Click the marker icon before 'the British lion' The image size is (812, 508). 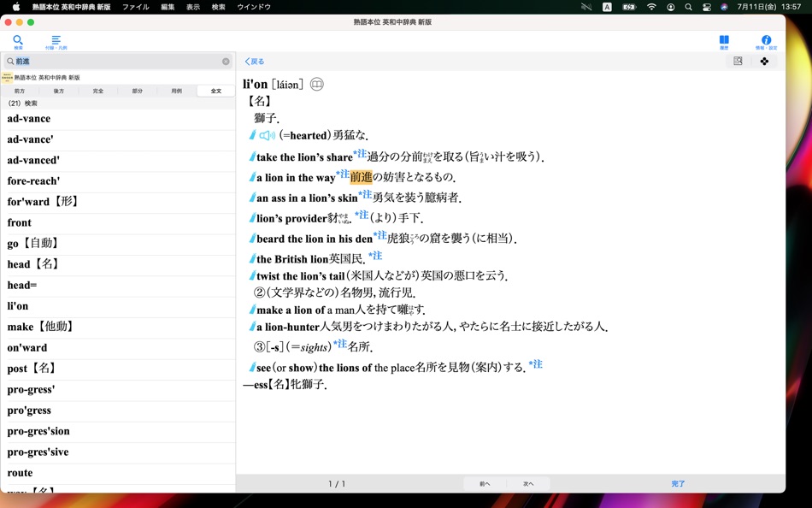click(252, 258)
